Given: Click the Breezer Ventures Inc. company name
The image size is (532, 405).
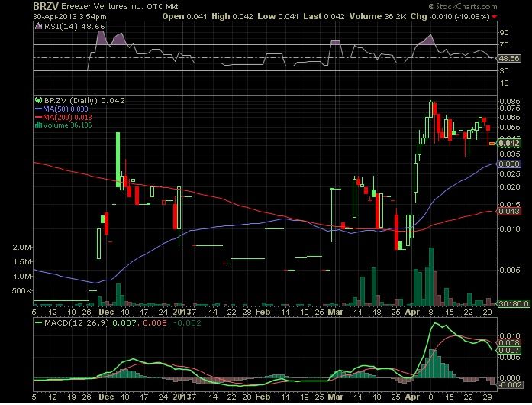Looking at the screenshot, I should pos(102,6).
